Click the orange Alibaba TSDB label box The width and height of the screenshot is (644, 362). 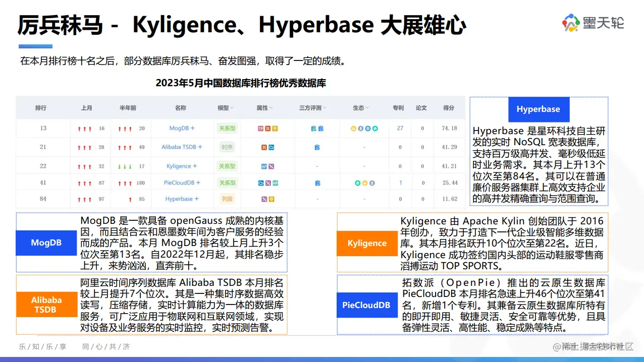[x=46, y=305]
